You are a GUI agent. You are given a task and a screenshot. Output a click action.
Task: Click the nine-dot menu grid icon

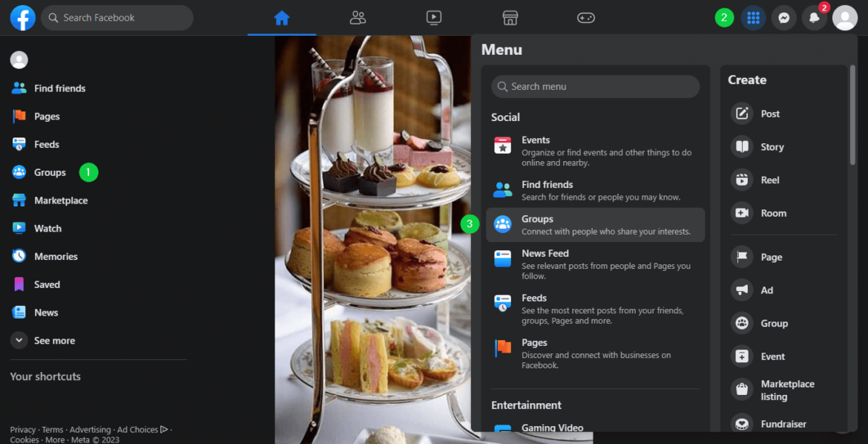[753, 18]
